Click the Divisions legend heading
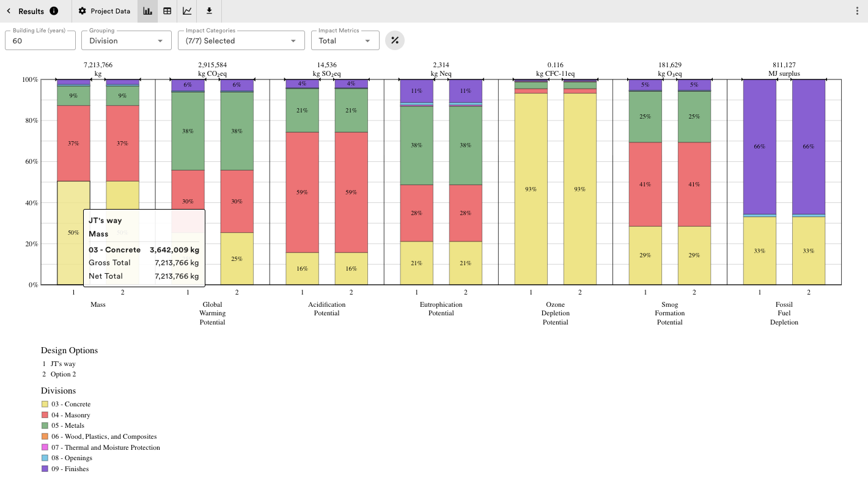This screenshot has height=484, width=868. 59,391
